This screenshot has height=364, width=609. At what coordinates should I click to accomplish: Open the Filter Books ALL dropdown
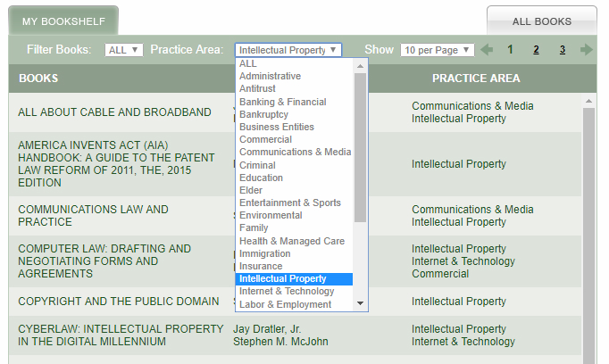123,50
